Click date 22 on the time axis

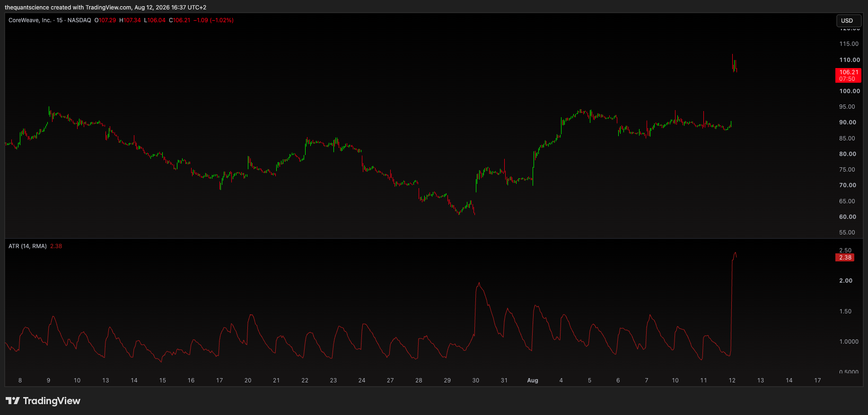coord(305,380)
